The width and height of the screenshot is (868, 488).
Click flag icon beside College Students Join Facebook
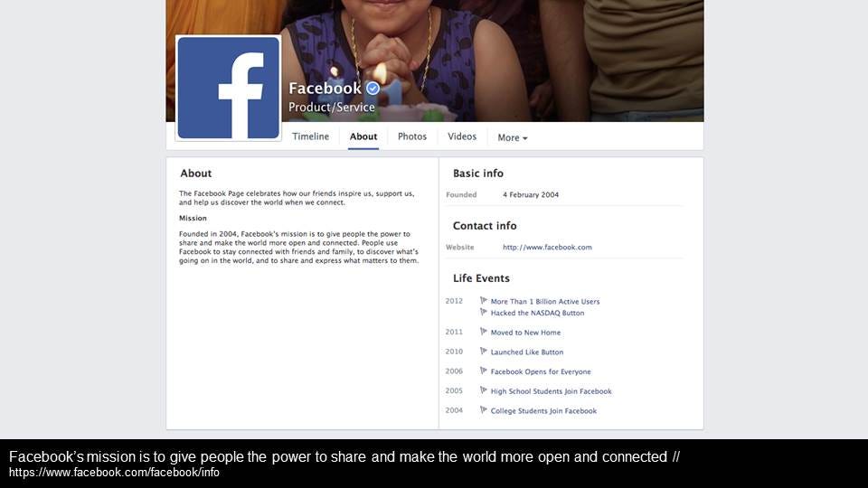pyautogui.click(x=483, y=410)
